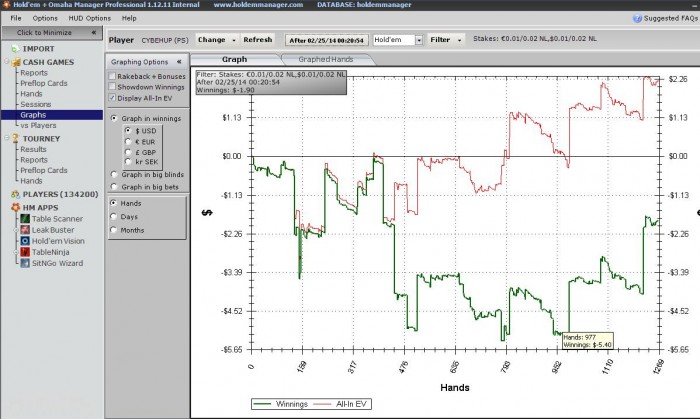Click the graph filter info box

coord(271,82)
